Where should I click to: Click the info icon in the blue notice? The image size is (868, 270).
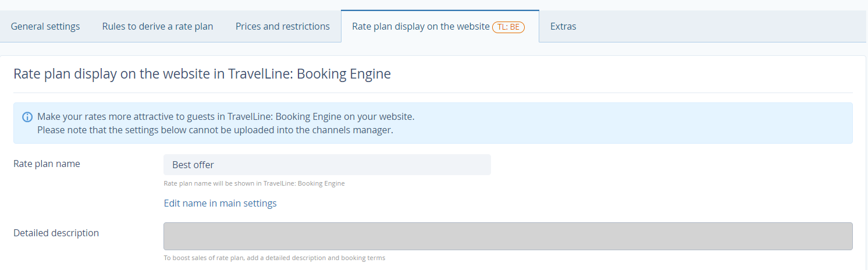pos(27,117)
